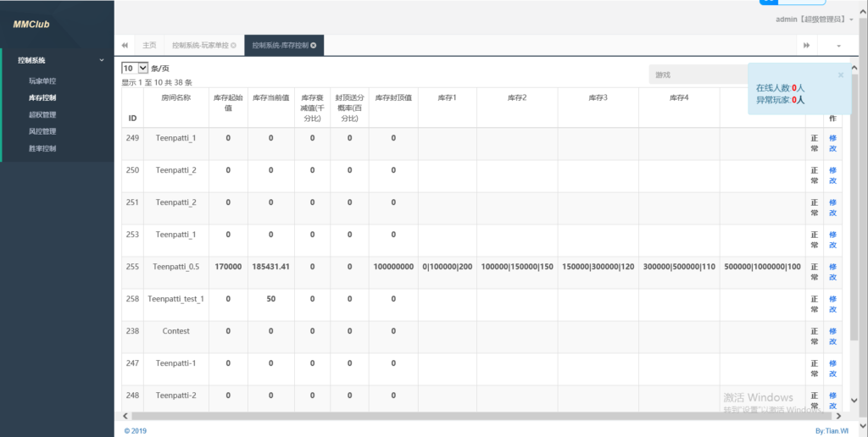Dismiss the online players notification popup
Screen dimensions: 868x437
840,75
